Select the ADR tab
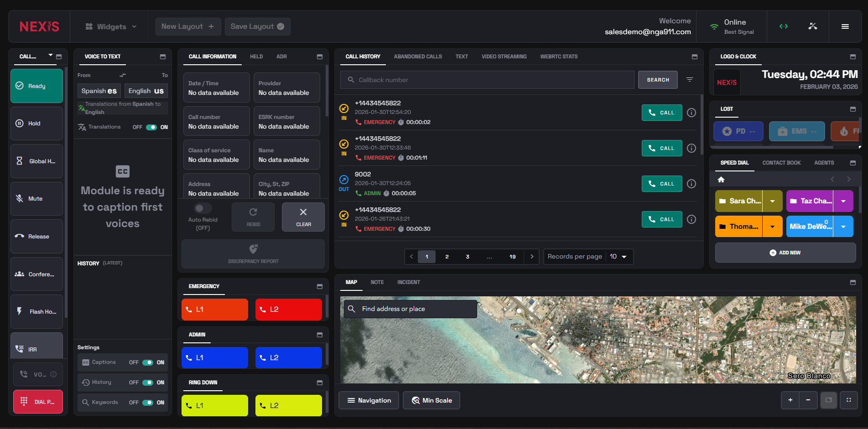Screen dimensions: 868x429 click(x=281, y=57)
